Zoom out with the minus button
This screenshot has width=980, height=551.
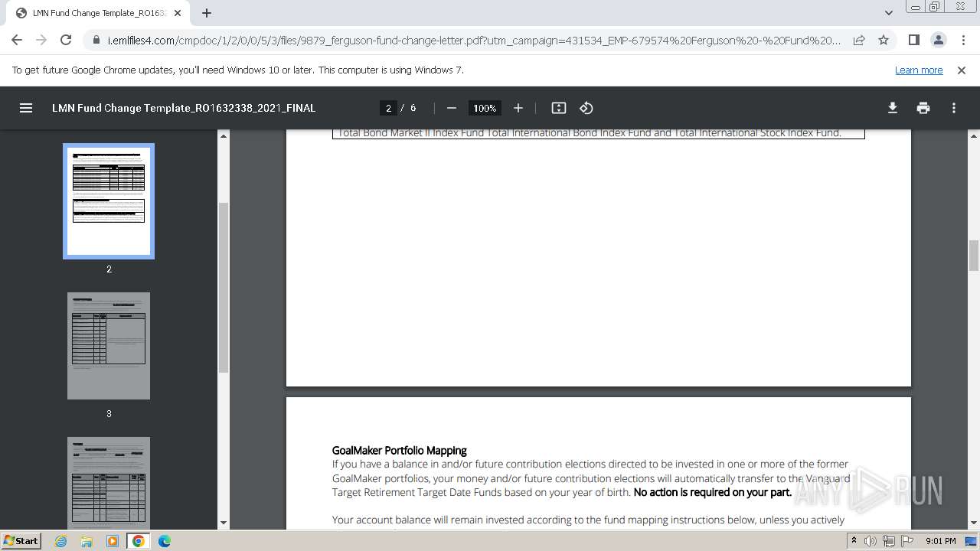[452, 108]
